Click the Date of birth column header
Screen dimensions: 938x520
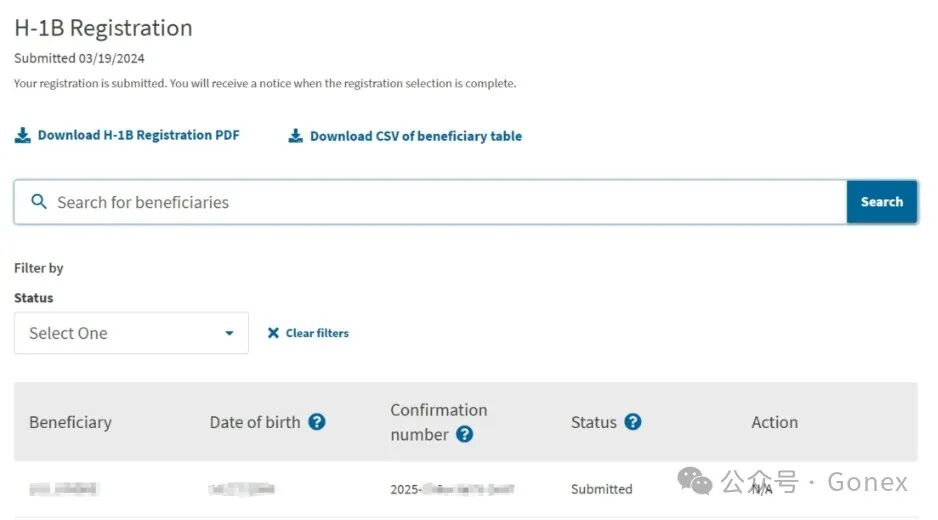click(x=255, y=422)
